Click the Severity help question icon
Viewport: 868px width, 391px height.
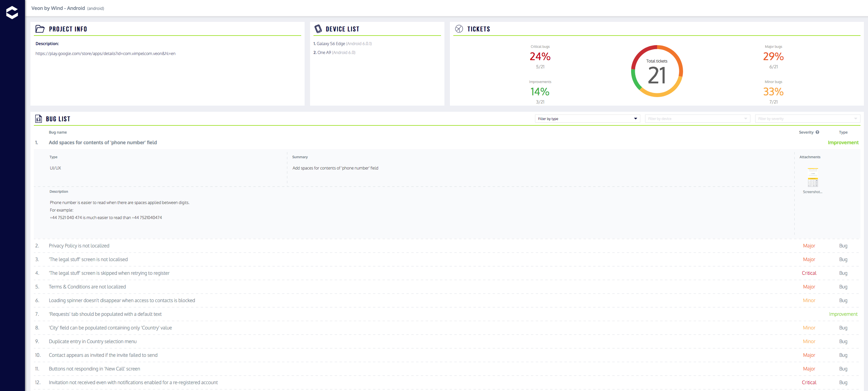click(817, 132)
